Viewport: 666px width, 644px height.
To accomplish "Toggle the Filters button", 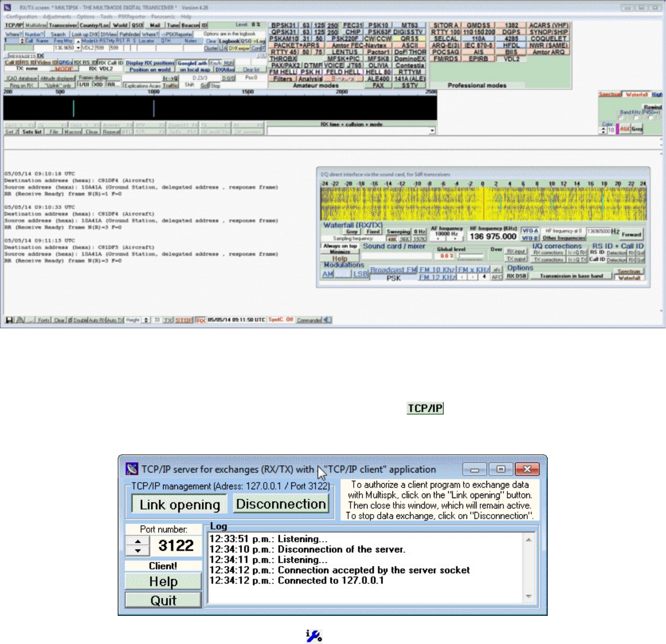I will click(282, 78).
